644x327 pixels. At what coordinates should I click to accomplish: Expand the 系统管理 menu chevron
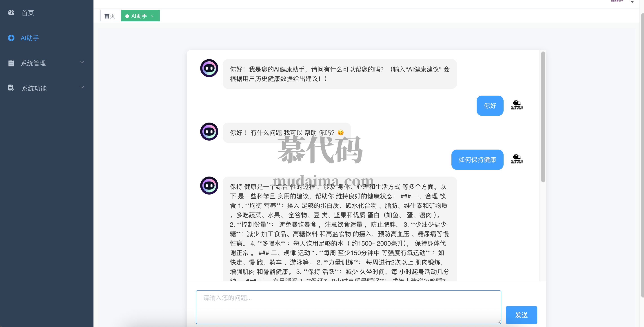click(82, 62)
